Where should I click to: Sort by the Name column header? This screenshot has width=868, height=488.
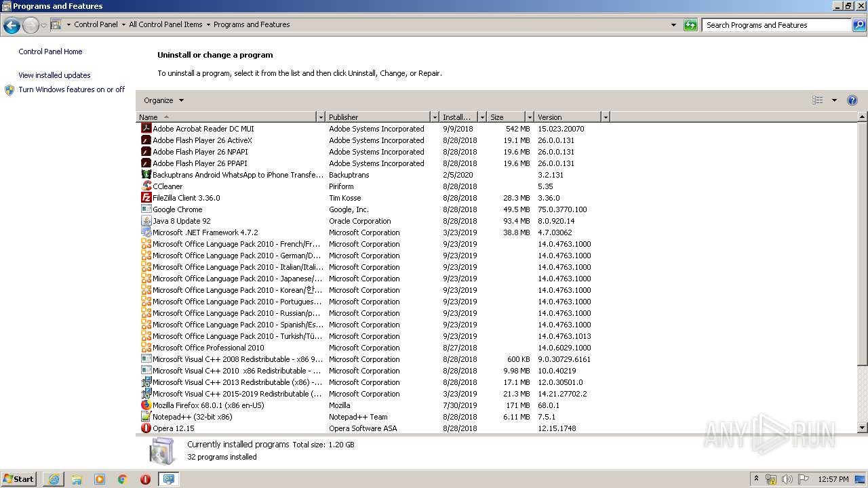click(226, 117)
